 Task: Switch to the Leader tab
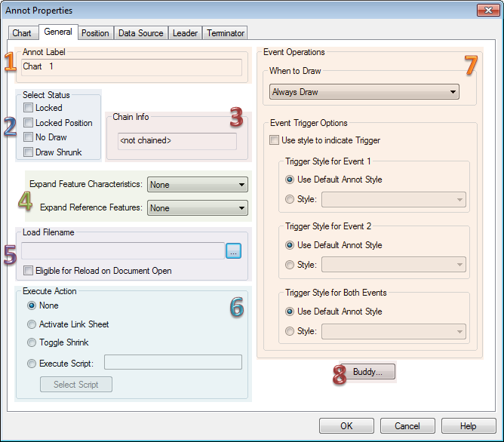tap(185, 33)
